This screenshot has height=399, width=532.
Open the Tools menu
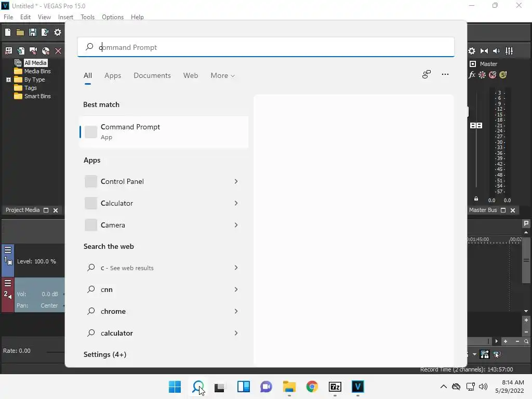[87, 17]
